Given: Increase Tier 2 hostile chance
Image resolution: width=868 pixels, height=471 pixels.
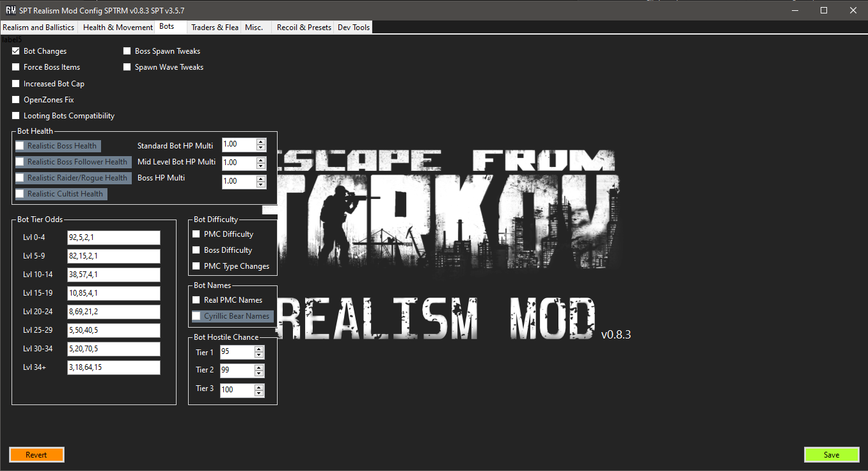Looking at the screenshot, I should [259, 367].
